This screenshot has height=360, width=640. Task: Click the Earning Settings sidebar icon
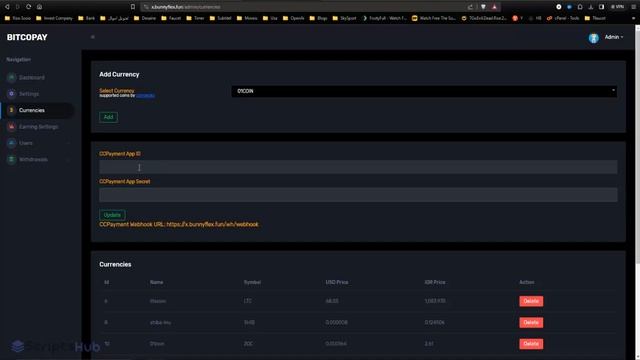(11, 127)
